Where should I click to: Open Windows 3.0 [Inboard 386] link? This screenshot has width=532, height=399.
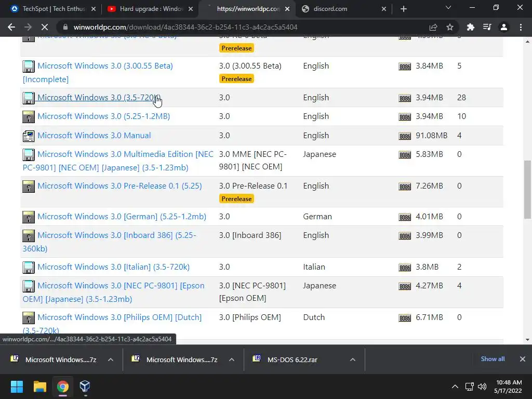click(109, 242)
